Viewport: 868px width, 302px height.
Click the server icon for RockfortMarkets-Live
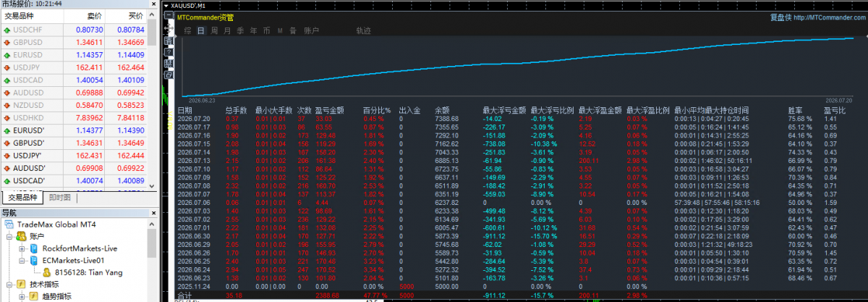point(35,248)
